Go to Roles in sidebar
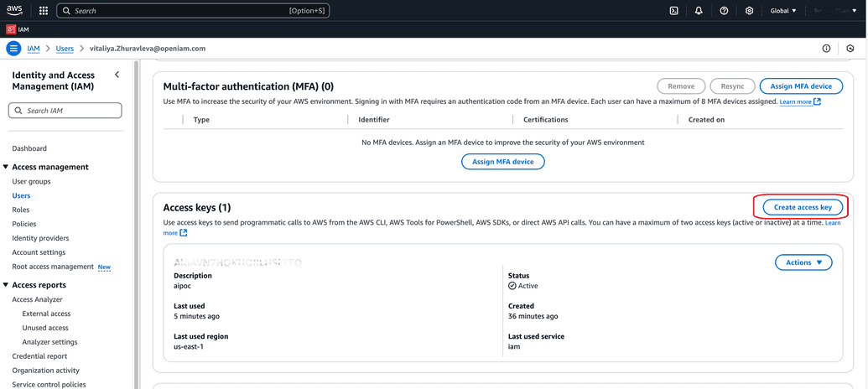868x389 pixels. pos(21,210)
